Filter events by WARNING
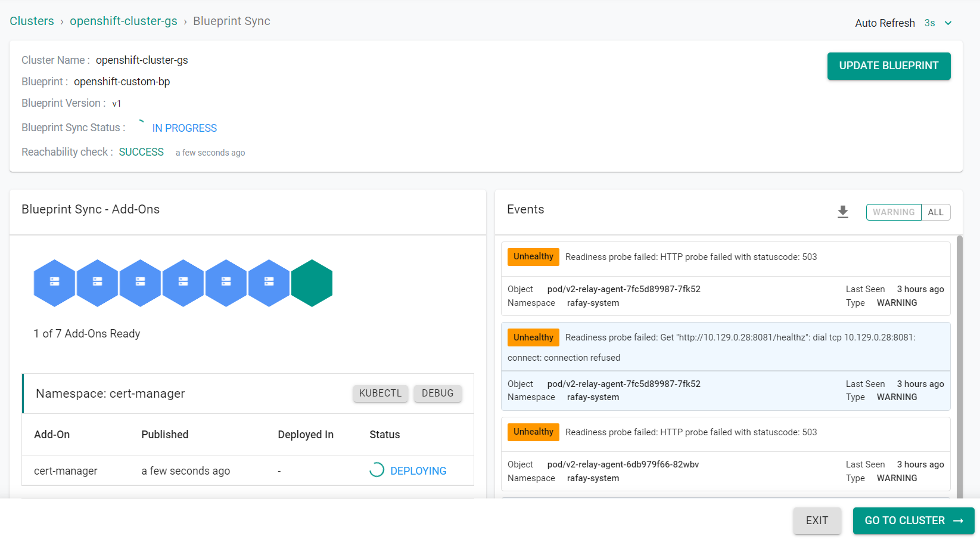980x539 pixels. coord(894,212)
